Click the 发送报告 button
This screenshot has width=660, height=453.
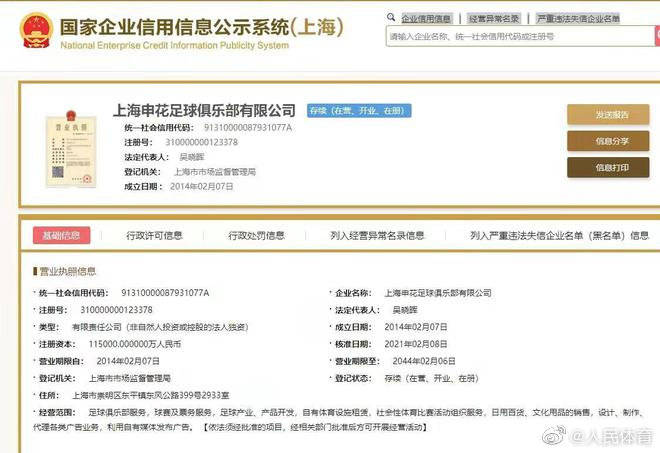point(608,115)
